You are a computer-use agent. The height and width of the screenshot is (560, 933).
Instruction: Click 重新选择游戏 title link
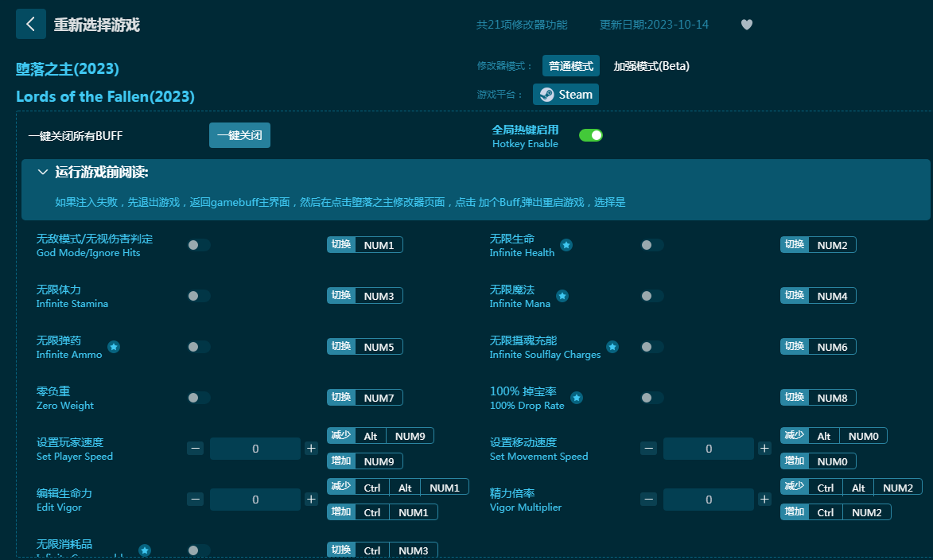point(97,25)
